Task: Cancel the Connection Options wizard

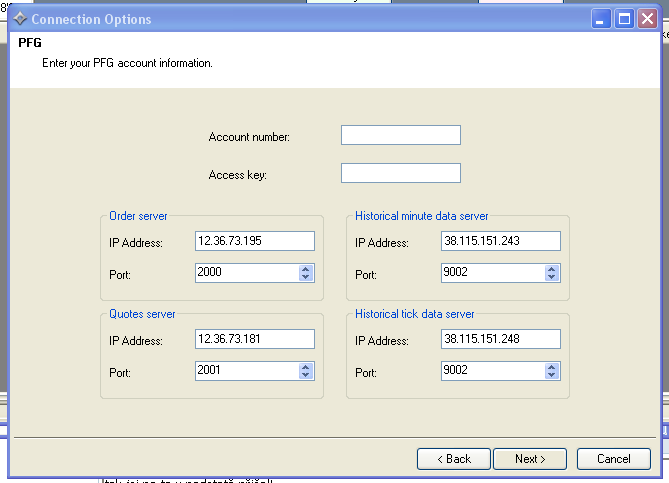Action: (x=613, y=459)
